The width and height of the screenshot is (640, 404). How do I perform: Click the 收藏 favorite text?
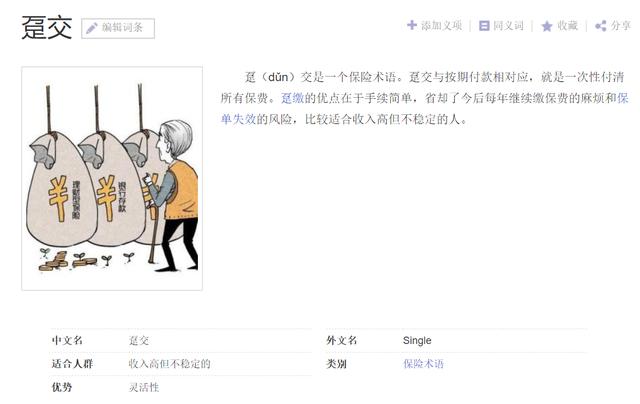point(567,26)
